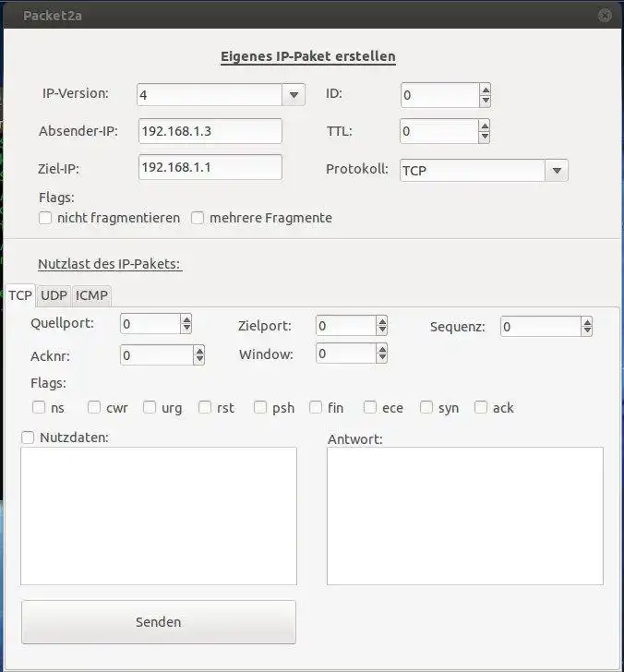
Task: Open the IP-Version dropdown
Action: coord(293,94)
